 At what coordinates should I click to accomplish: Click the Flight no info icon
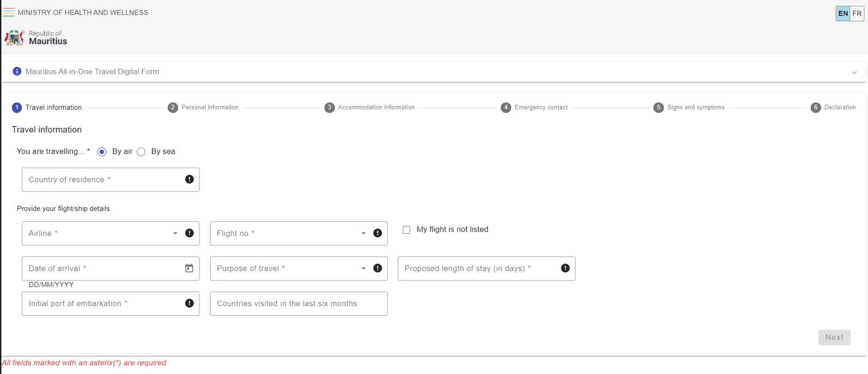click(x=378, y=233)
